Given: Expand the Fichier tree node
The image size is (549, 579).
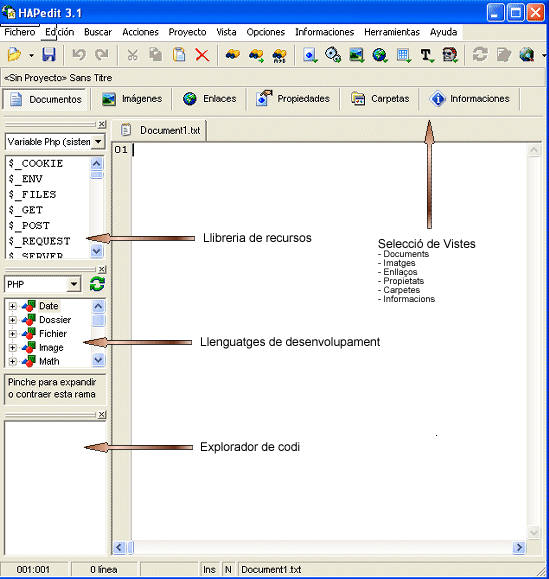Looking at the screenshot, I should point(12,334).
